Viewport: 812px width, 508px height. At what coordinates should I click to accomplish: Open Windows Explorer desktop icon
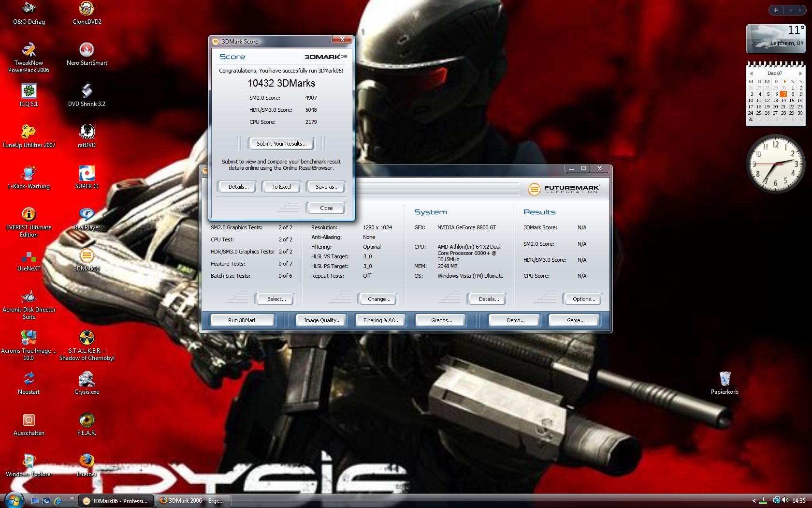pyautogui.click(x=29, y=466)
